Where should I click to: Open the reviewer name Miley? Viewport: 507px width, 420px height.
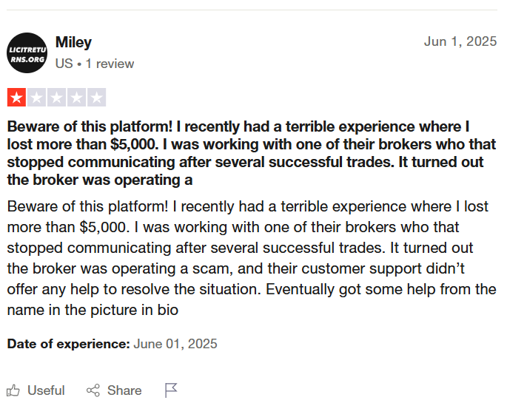[73, 42]
